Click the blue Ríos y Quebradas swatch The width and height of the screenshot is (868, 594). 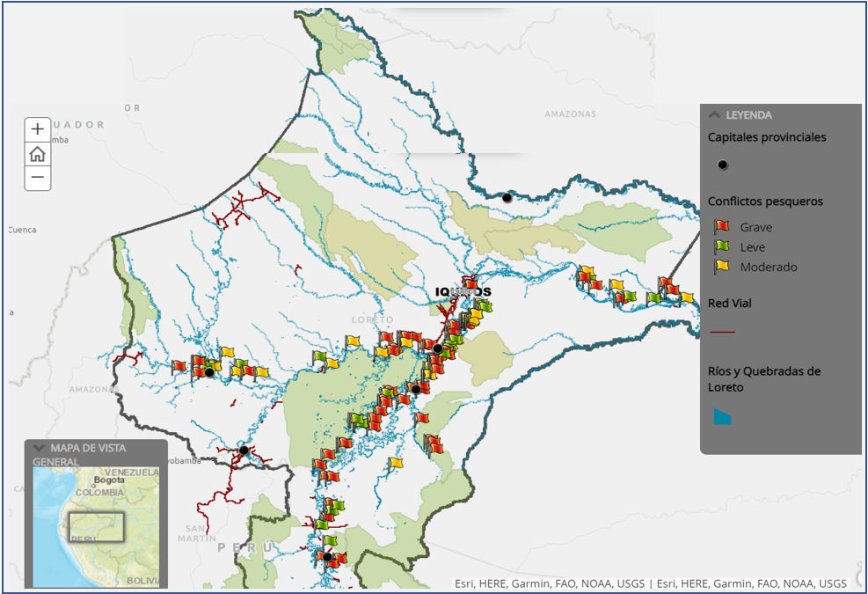(x=722, y=416)
